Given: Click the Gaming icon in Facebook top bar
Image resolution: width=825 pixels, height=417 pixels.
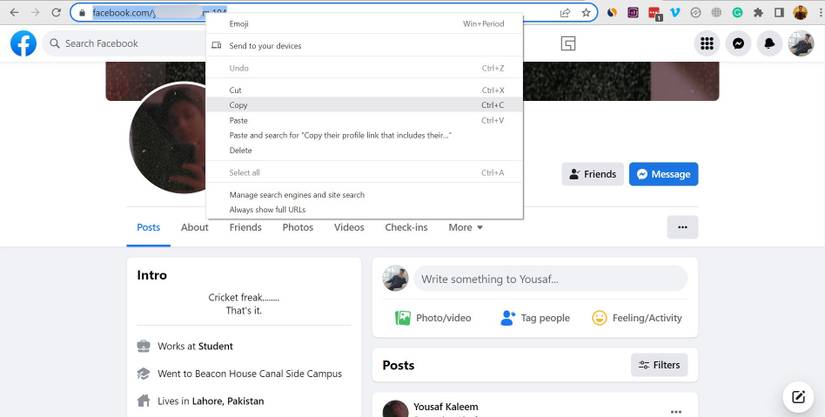Looking at the screenshot, I should pyautogui.click(x=568, y=44).
